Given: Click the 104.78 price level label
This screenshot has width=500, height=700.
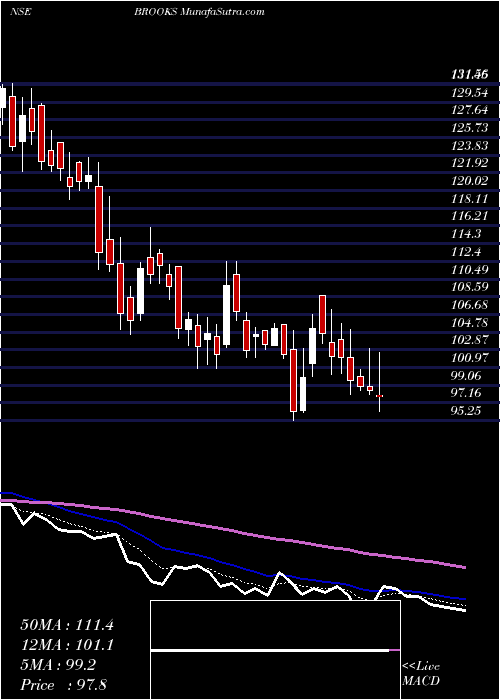Looking at the screenshot, I should pos(469,322).
